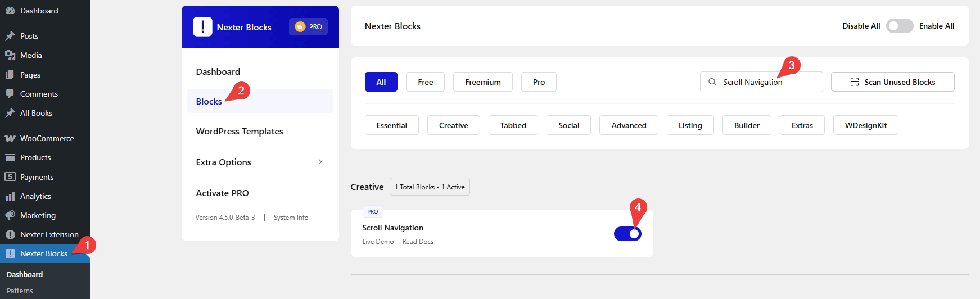Click the Disable All label
This screenshot has width=980, height=299.
[861, 26]
